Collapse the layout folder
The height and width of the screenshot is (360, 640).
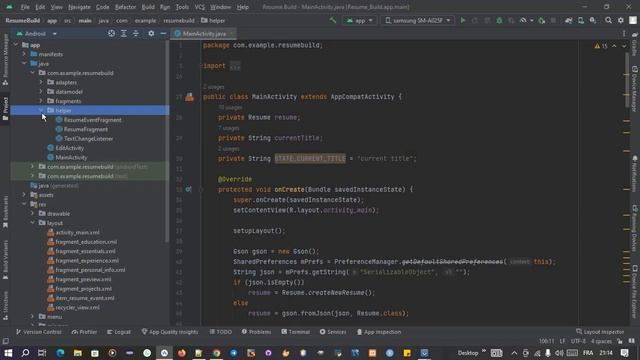[32, 223]
